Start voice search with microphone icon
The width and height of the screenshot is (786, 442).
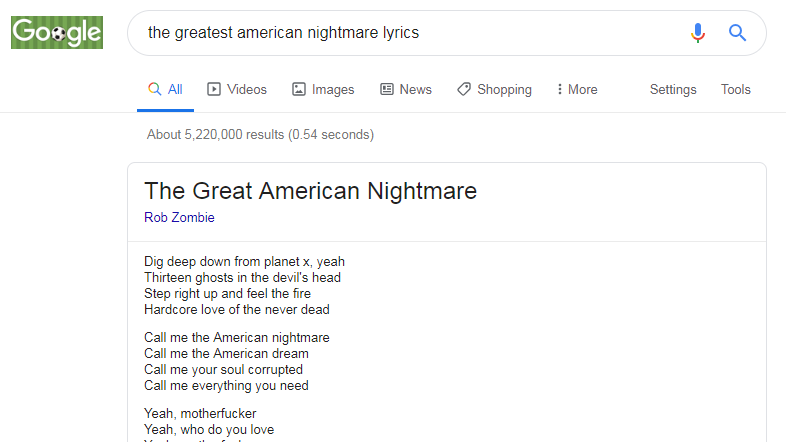coord(698,33)
